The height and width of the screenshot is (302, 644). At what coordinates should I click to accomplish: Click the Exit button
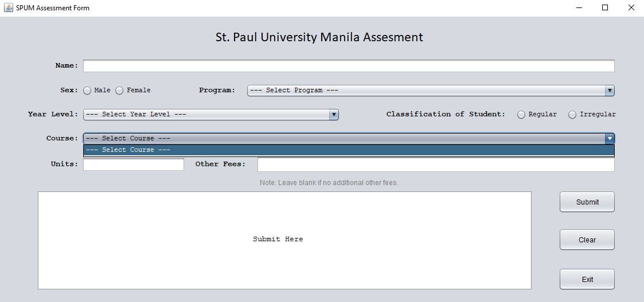pyautogui.click(x=587, y=280)
